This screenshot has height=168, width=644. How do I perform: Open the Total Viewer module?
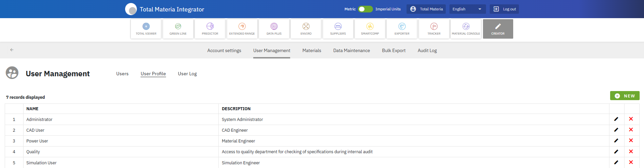tap(146, 29)
